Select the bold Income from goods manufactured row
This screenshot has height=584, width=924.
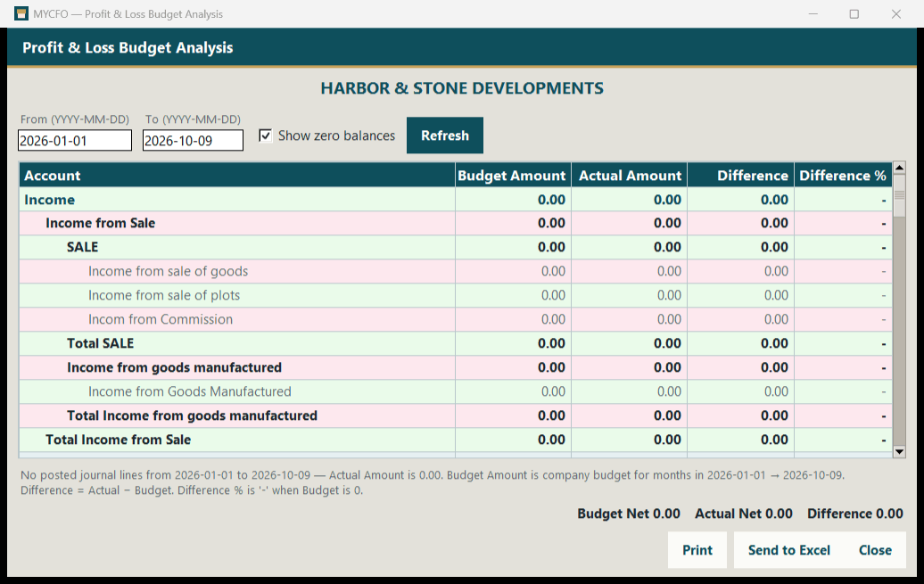point(456,367)
